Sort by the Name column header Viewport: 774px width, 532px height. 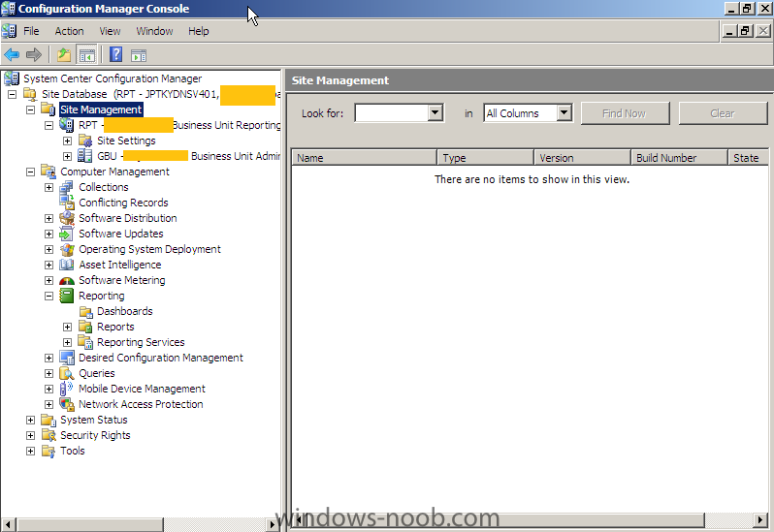coord(365,158)
